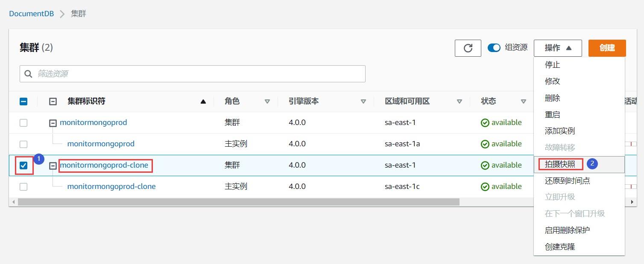Screen dimensions: 644x264
Task: Open the DocumentDB breadcrumb link
Action: tap(31, 13)
